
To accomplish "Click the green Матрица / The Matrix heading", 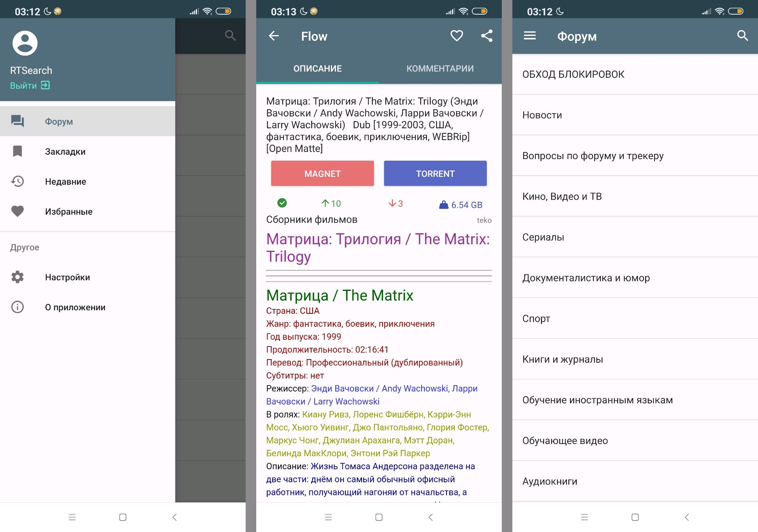I will pyautogui.click(x=340, y=295).
